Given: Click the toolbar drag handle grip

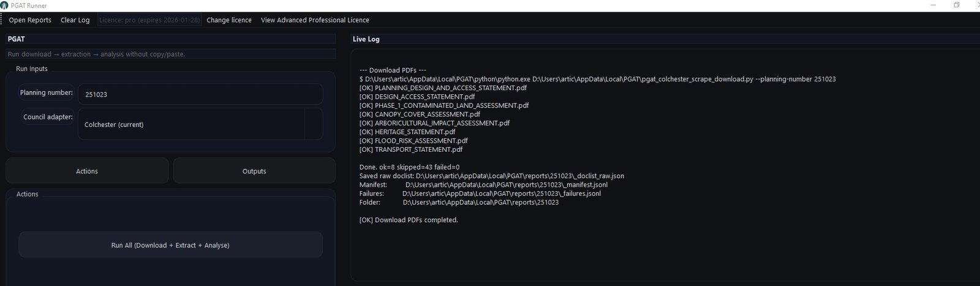Looking at the screenshot, I should click(x=2, y=20).
